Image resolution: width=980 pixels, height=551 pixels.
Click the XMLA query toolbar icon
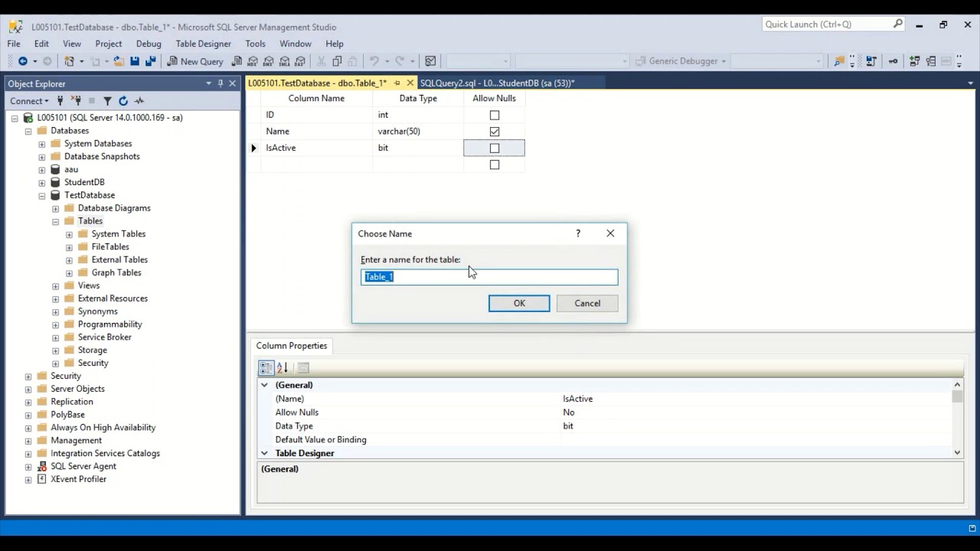[x=285, y=61]
